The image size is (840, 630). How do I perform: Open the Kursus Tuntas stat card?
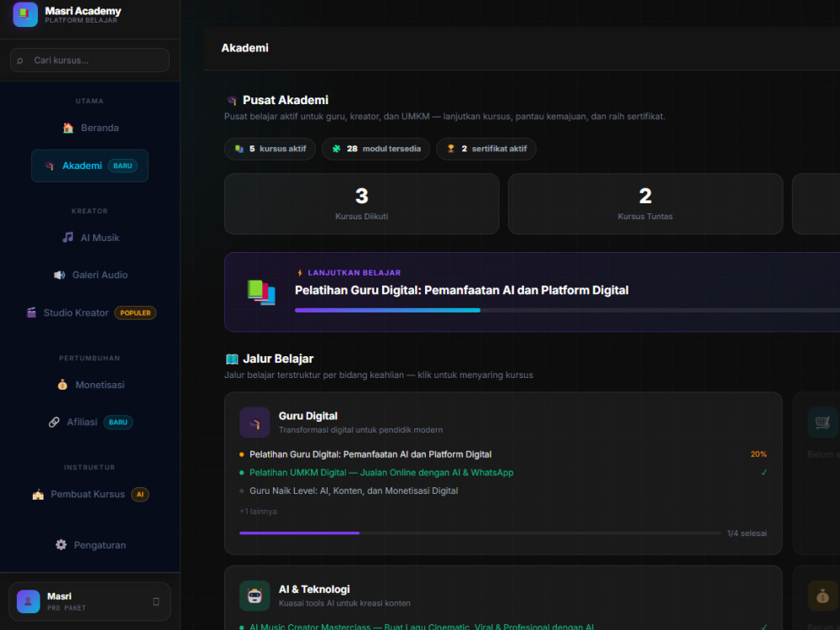(x=645, y=203)
